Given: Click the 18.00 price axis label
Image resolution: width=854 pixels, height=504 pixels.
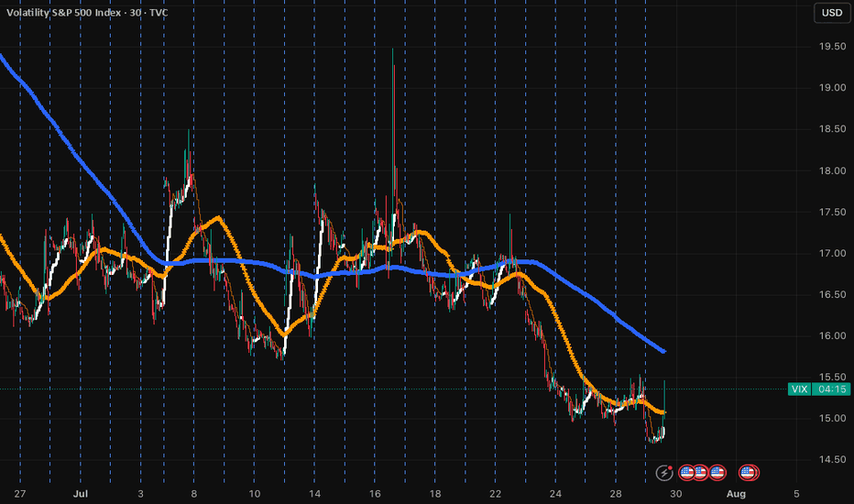Looking at the screenshot, I should click(x=832, y=170).
